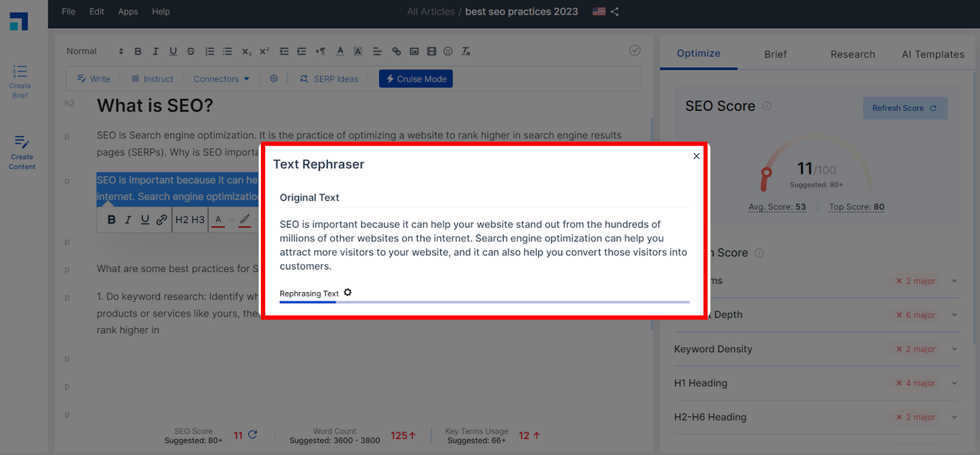
Task: Click the app logo in the sidebar
Action: click(x=19, y=21)
